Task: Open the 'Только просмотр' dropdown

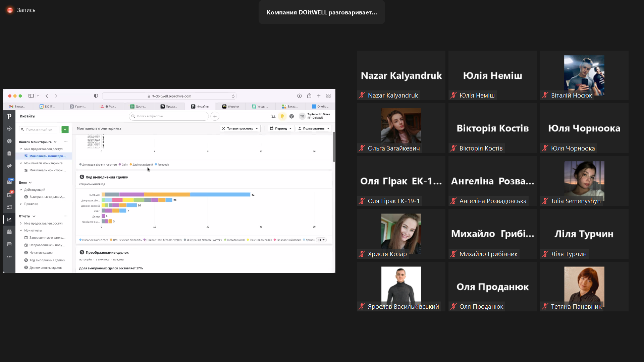Action: [240, 128]
